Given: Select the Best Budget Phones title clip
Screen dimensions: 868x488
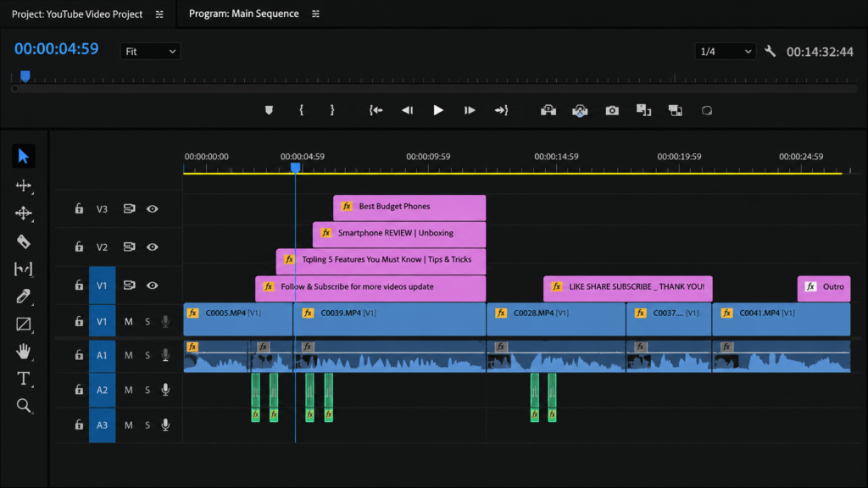Looking at the screenshot, I should [x=409, y=207].
